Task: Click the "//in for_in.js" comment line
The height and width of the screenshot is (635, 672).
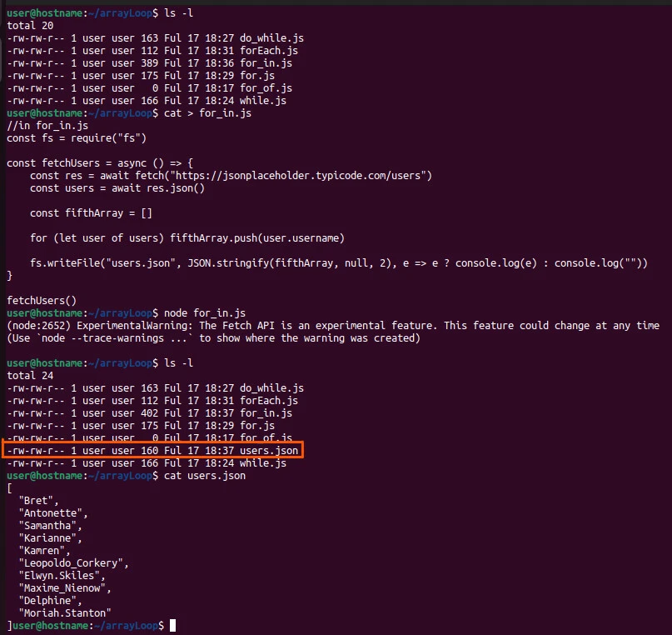Action: tap(47, 126)
